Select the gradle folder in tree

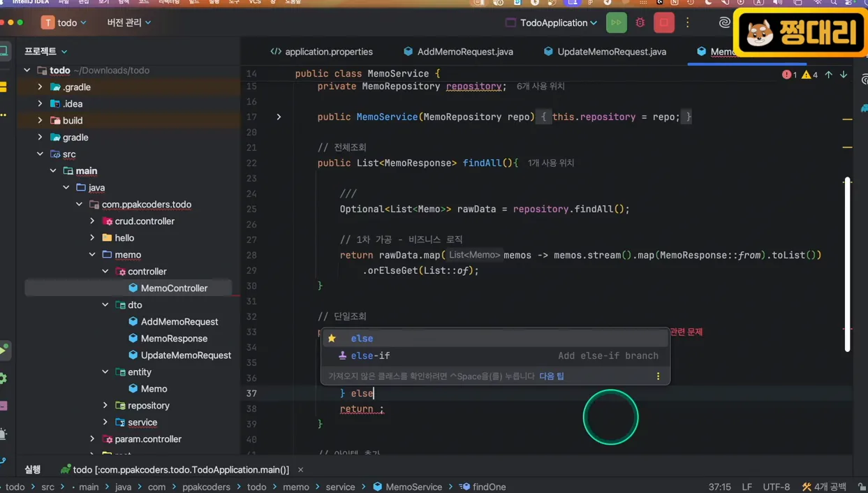pyautogui.click(x=75, y=138)
